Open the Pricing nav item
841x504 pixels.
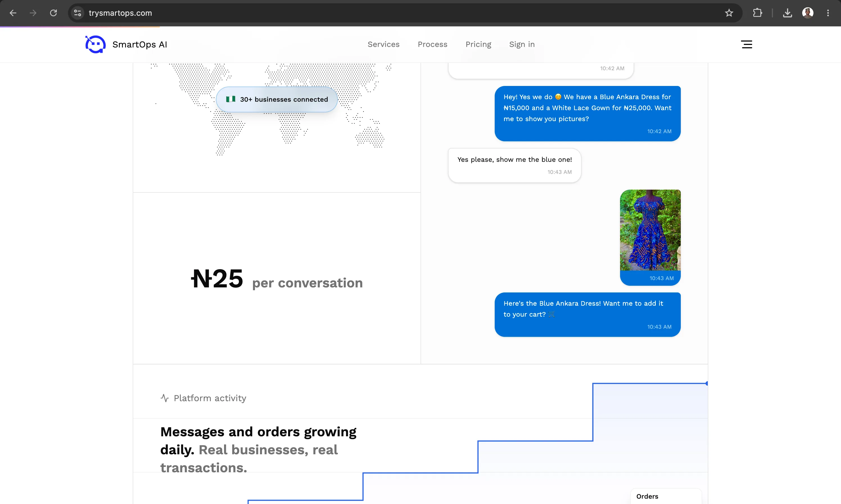pos(478,44)
